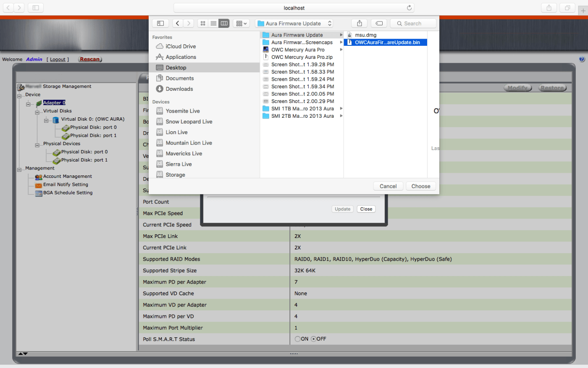Go back in file dialog
This screenshot has height=368, width=588.
[178, 24]
